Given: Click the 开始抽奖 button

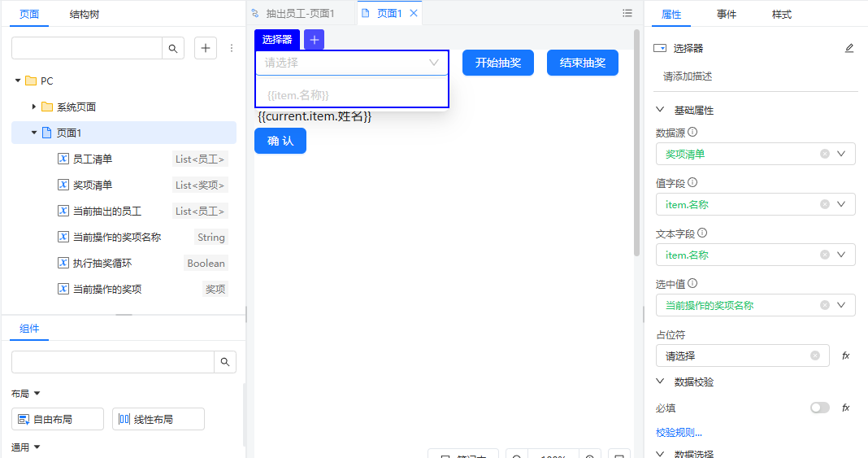Looking at the screenshot, I should point(498,63).
